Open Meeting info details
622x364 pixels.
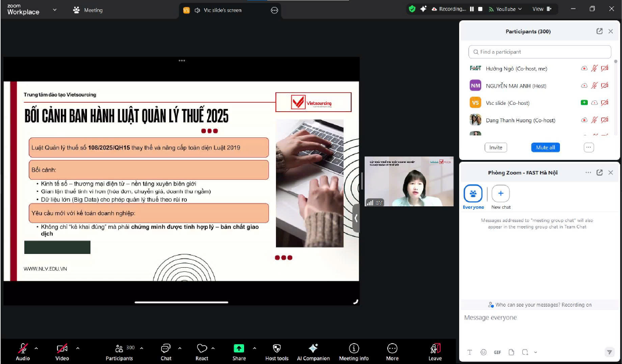pos(354,349)
